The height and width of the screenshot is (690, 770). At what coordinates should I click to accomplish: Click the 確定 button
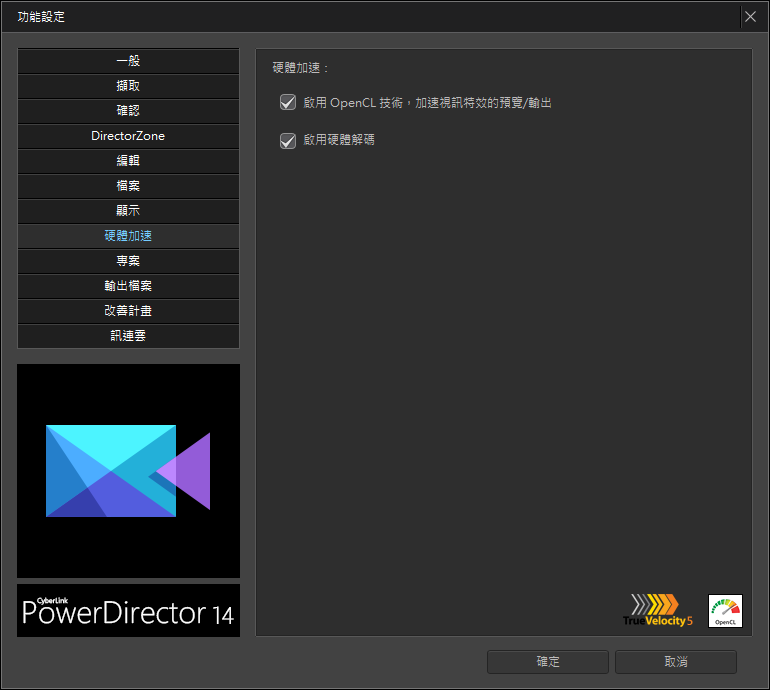pyautogui.click(x=548, y=662)
